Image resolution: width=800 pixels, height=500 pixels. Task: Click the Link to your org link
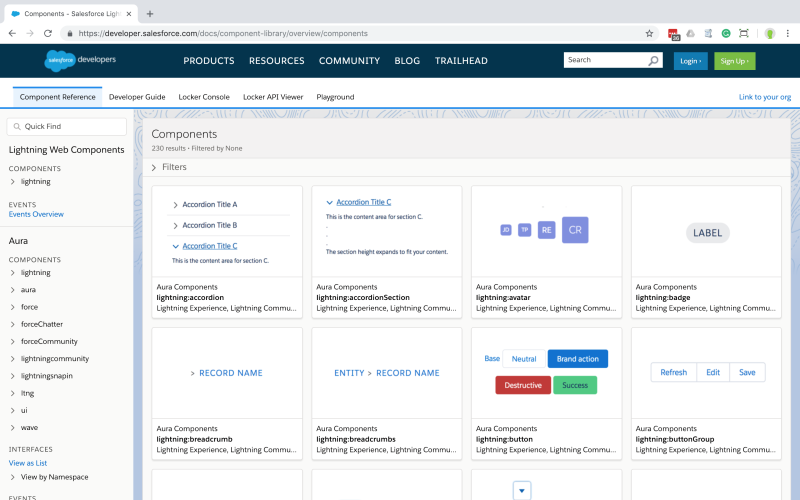point(765,97)
